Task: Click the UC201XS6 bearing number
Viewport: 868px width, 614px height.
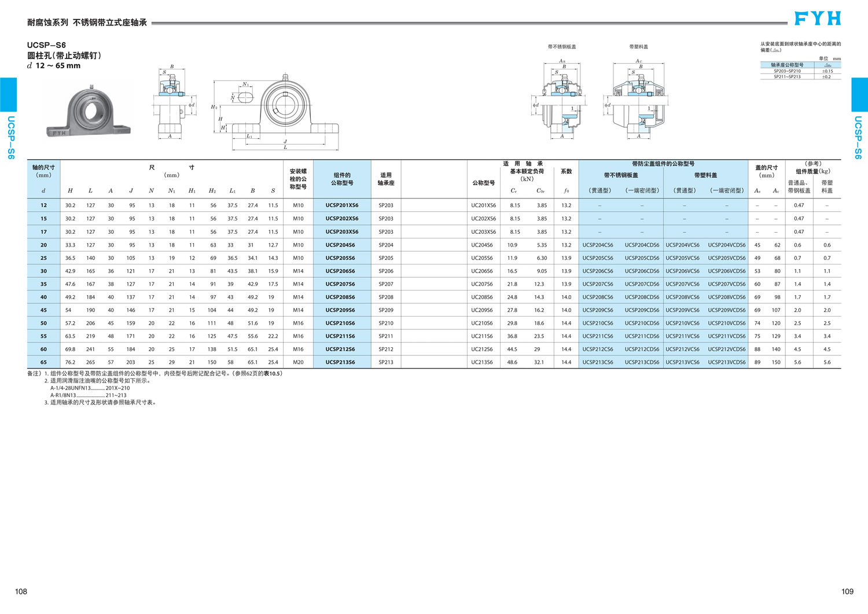Action: pos(483,205)
